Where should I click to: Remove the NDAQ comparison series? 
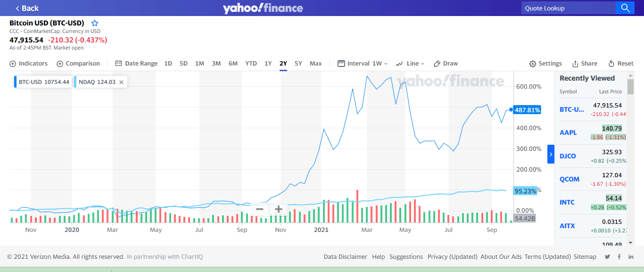(121, 82)
